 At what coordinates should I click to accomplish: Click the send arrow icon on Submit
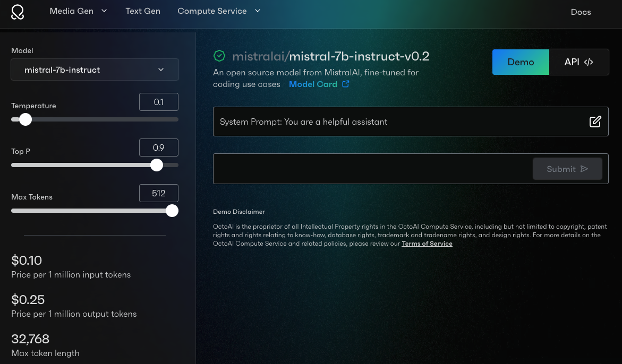(584, 169)
